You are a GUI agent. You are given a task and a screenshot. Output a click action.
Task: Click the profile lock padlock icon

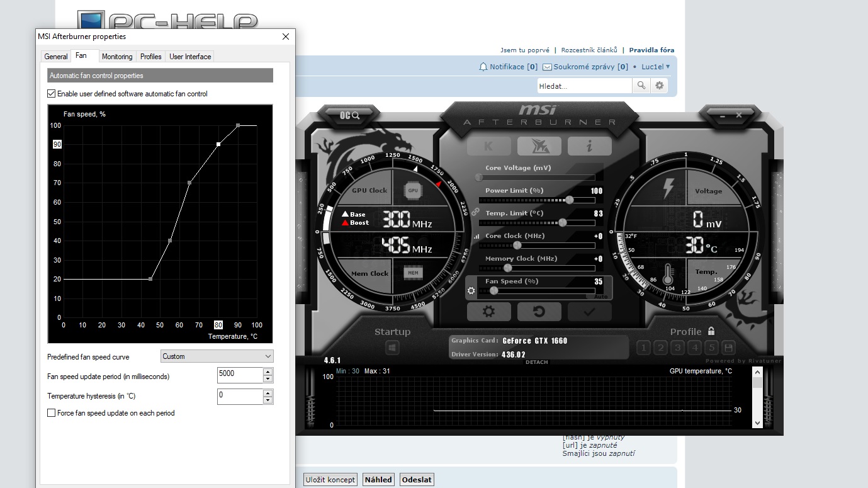(711, 331)
